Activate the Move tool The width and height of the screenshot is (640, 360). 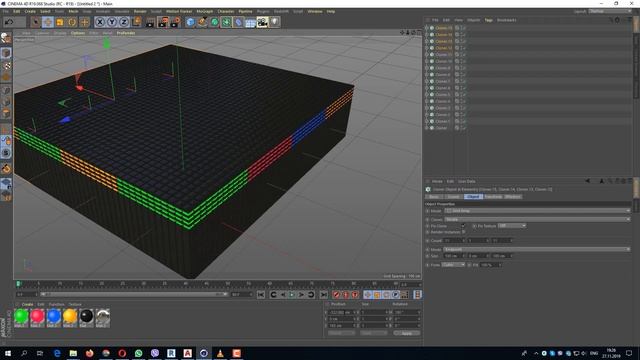48,22
